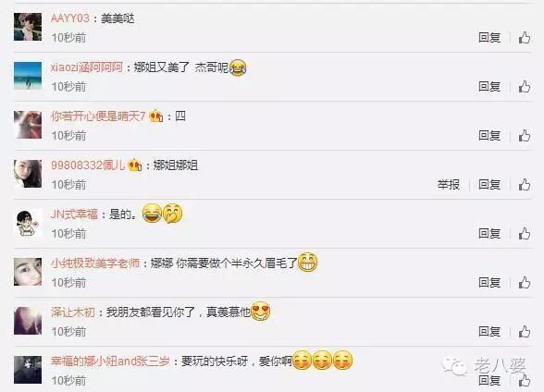Like the comment by AAYY03
The width and height of the screenshot is (544, 392).
525,37
